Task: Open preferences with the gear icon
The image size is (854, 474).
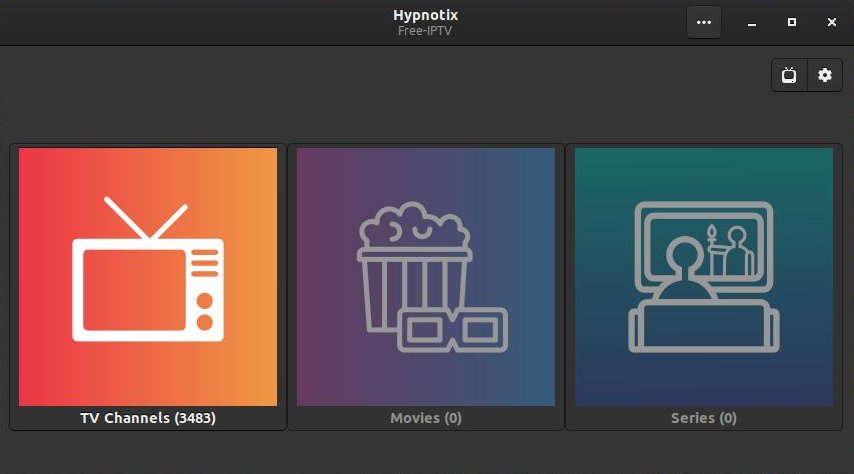Action: click(x=825, y=75)
